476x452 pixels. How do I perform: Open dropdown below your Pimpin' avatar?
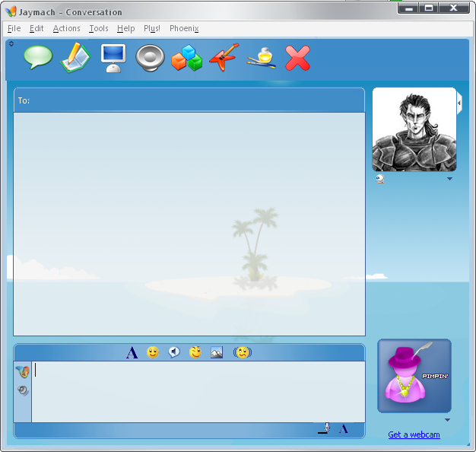[x=447, y=420]
